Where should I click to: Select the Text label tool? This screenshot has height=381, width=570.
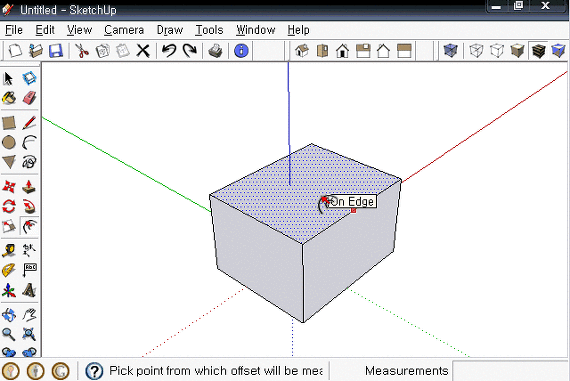click(29, 270)
